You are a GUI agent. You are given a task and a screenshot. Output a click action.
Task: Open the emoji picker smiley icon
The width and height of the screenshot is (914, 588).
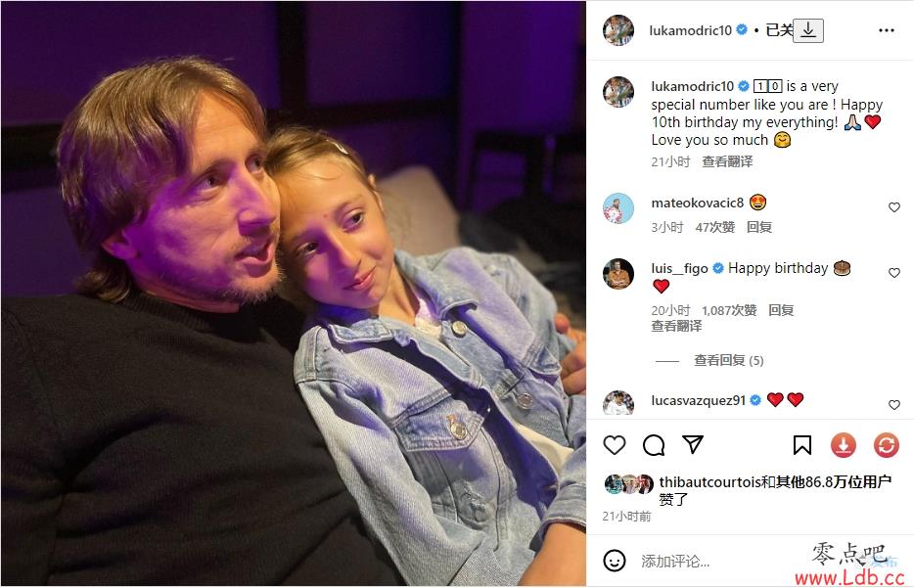point(615,561)
